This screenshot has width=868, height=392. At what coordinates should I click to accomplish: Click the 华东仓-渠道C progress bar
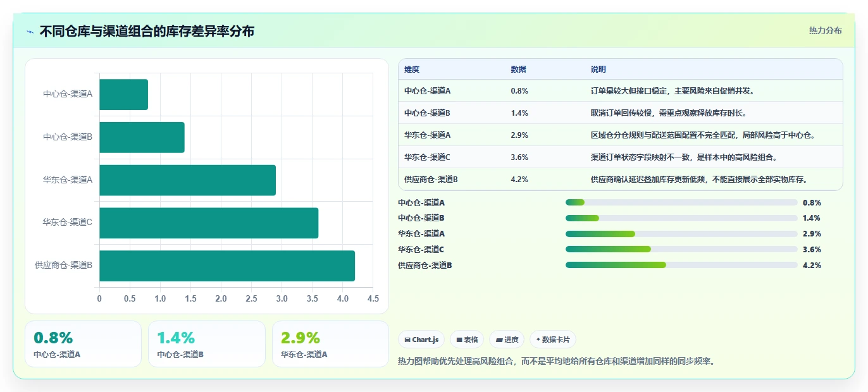[x=681, y=249]
